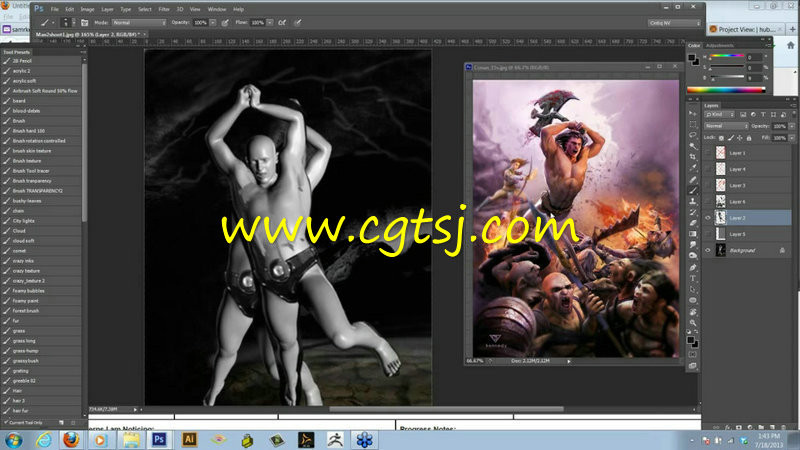The width and height of the screenshot is (800, 450).
Task: Pick a color from the spectrum ramp
Action: 726,90
